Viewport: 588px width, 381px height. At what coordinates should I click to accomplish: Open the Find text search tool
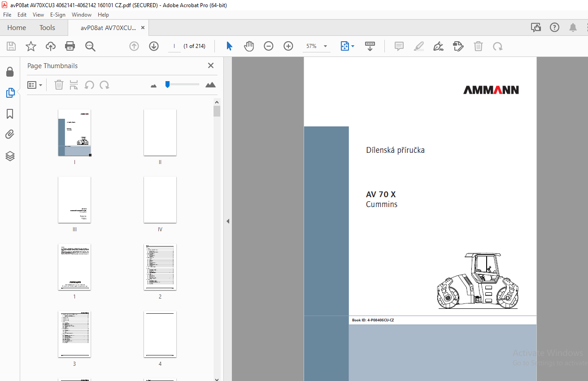pos(90,46)
